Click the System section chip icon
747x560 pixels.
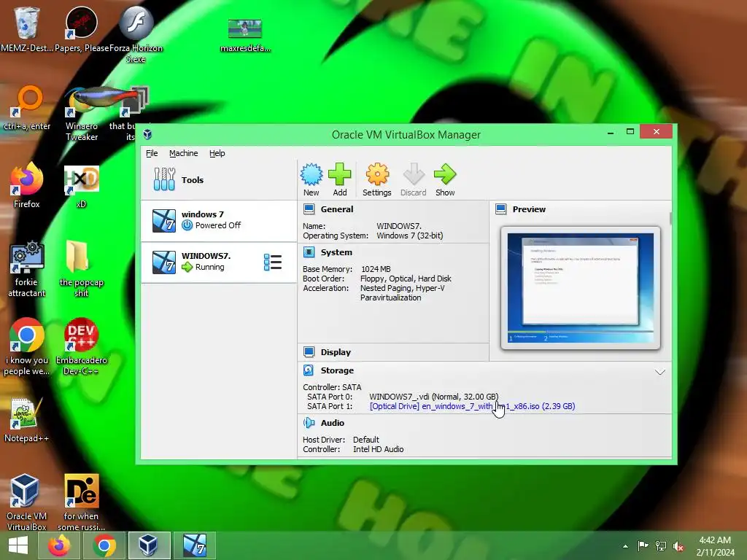pos(309,252)
